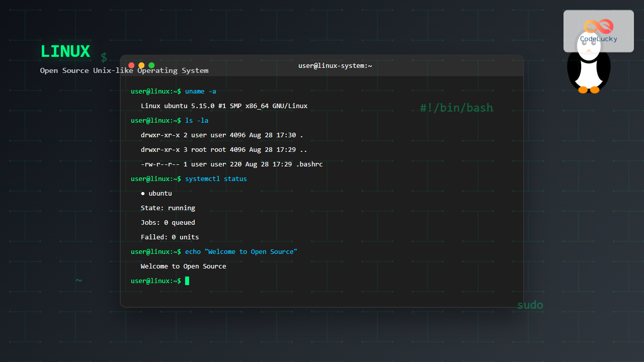Image resolution: width=644 pixels, height=362 pixels.
Task: Click the green terminal cursor block
Action: (187, 281)
